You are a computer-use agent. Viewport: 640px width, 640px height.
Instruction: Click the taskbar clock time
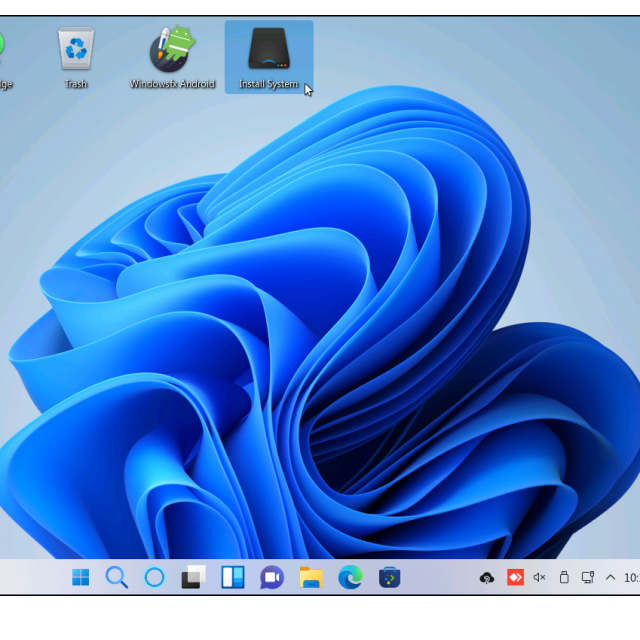tap(632, 578)
